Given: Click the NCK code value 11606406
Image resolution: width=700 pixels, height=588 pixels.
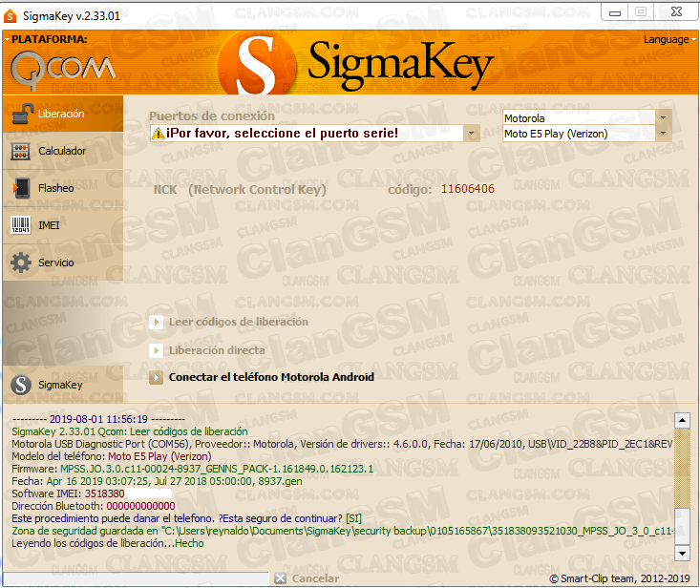Looking at the screenshot, I should [x=467, y=189].
